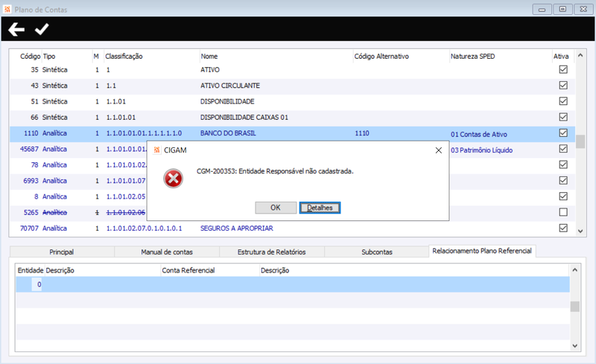This screenshot has width=596, height=364.
Task: Click scroll up arrow of accounts list
Action: tap(580, 56)
